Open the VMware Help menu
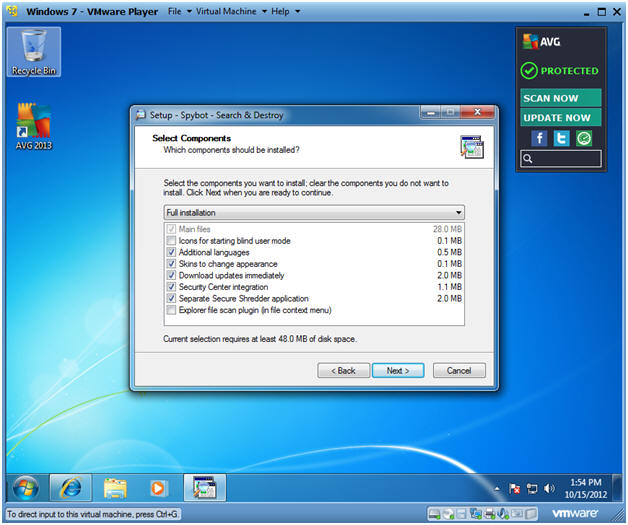Screen dimensions: 628x525 coord(285,11)
